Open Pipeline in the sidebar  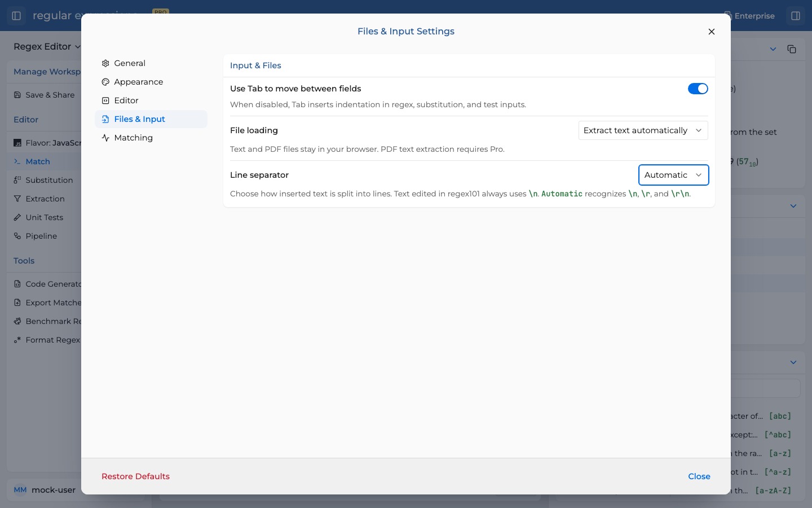(45, 236)
